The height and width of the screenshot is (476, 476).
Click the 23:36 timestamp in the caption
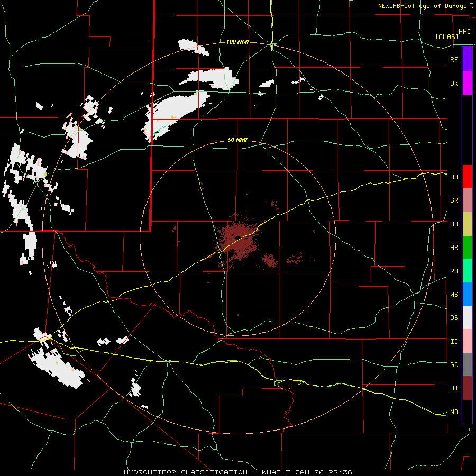tap(340, 472)
